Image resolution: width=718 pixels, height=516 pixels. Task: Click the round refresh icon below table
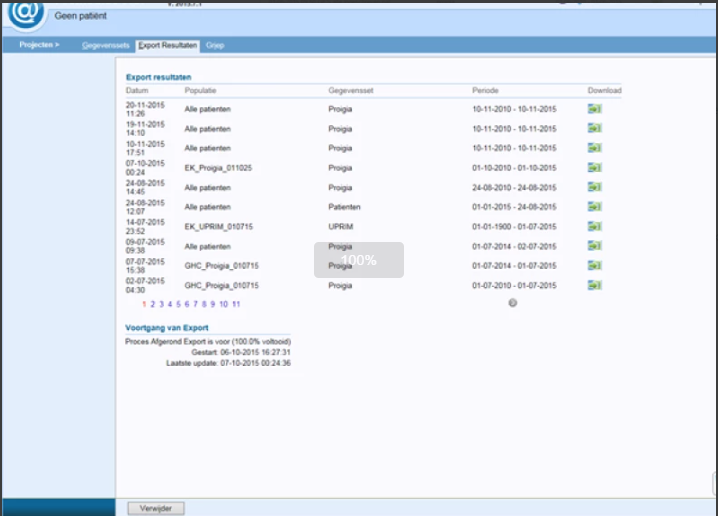[x=512, y=303]
